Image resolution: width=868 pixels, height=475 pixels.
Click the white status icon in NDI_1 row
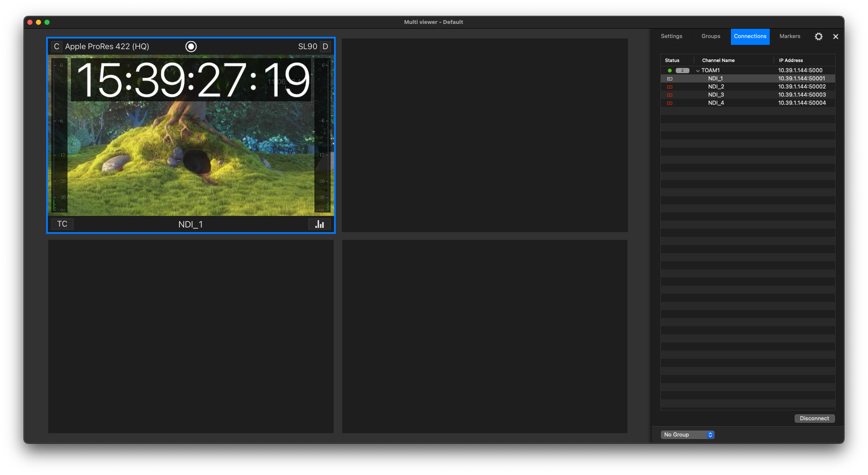(670, 79)
